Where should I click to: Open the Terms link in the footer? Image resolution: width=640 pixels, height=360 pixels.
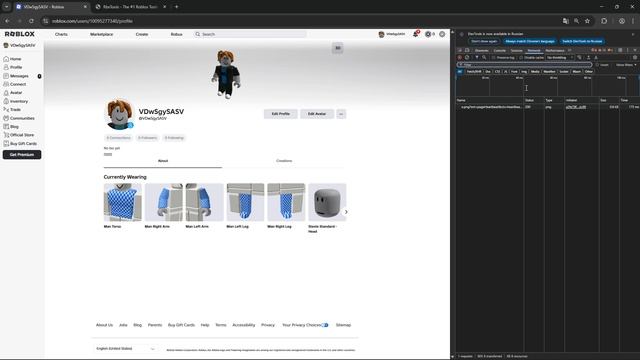(221, 325)
